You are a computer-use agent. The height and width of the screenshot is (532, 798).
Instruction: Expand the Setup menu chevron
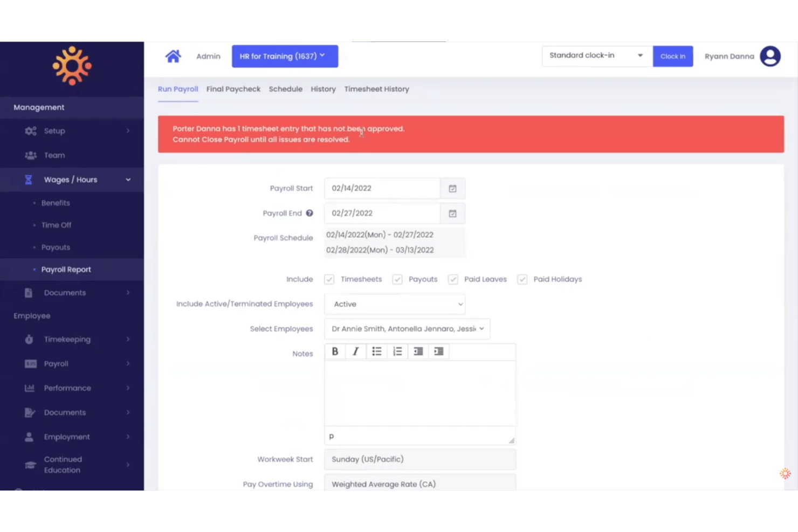(128, 131)
